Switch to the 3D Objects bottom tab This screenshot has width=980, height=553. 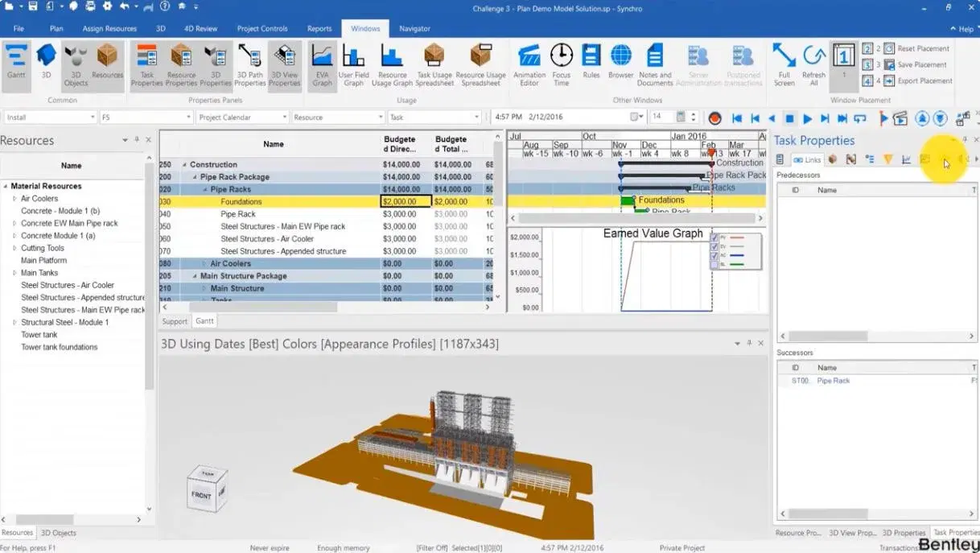pyautogui.click(x=59, y=533)
